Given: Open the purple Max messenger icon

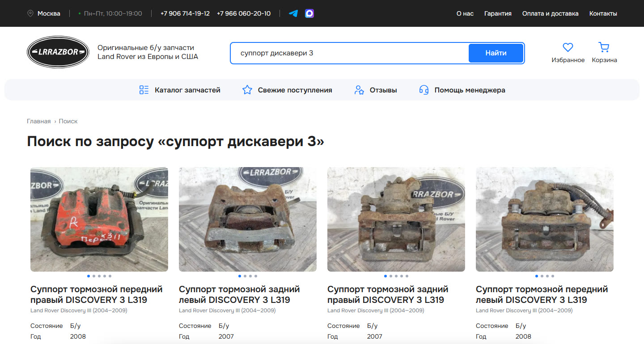Looking at the screenshot, I should pyautogui.click(x=309, y=13).
